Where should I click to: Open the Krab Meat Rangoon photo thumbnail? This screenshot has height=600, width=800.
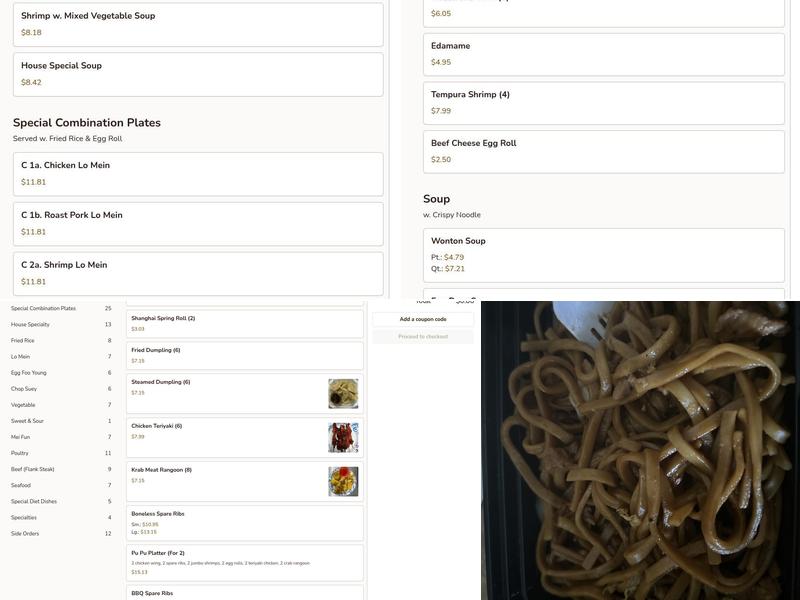(x=343, y=481)
